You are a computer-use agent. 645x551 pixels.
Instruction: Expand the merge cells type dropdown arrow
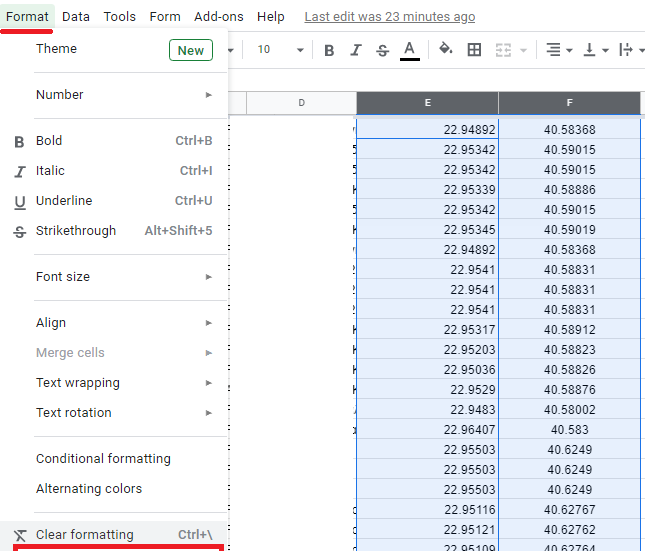coord(524,50)
